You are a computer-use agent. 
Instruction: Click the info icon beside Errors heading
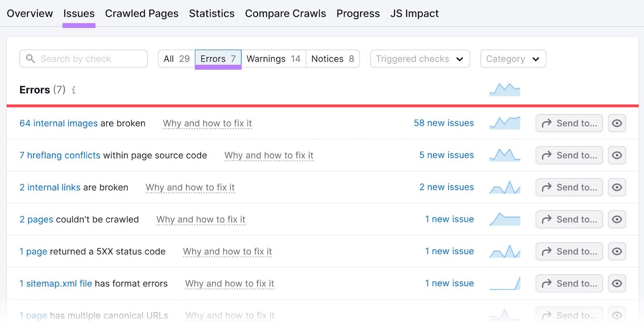tap(74, 90)
